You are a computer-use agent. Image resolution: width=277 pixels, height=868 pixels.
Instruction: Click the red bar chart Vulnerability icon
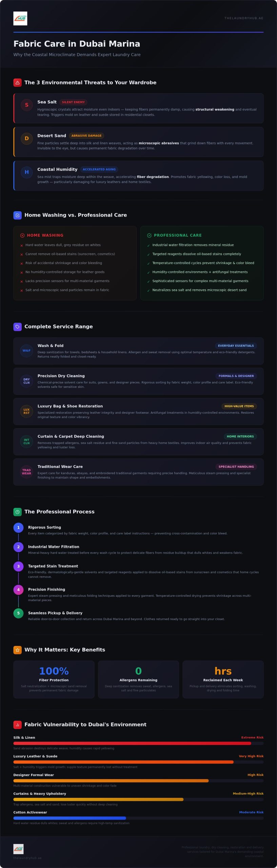pyautogui.click(x=18, y=725)
